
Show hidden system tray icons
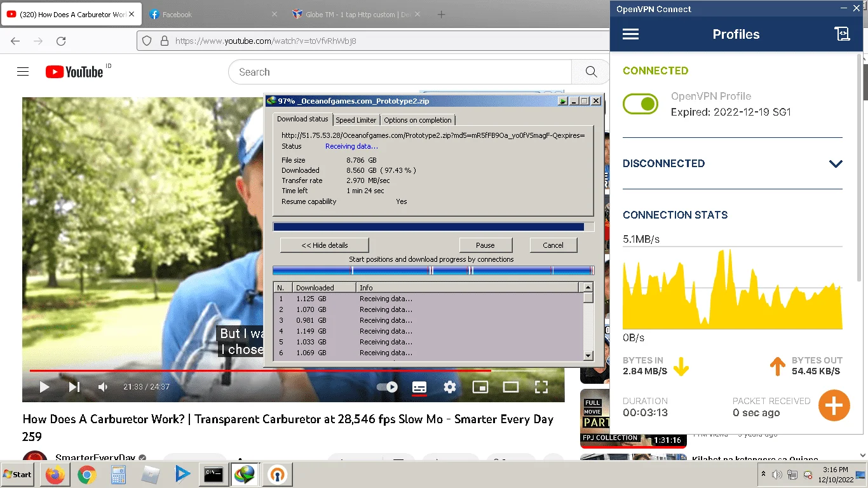(763, 475)
